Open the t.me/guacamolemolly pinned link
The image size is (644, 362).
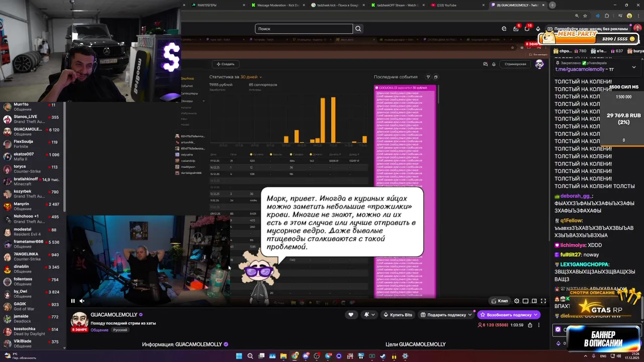click(580, 69)
